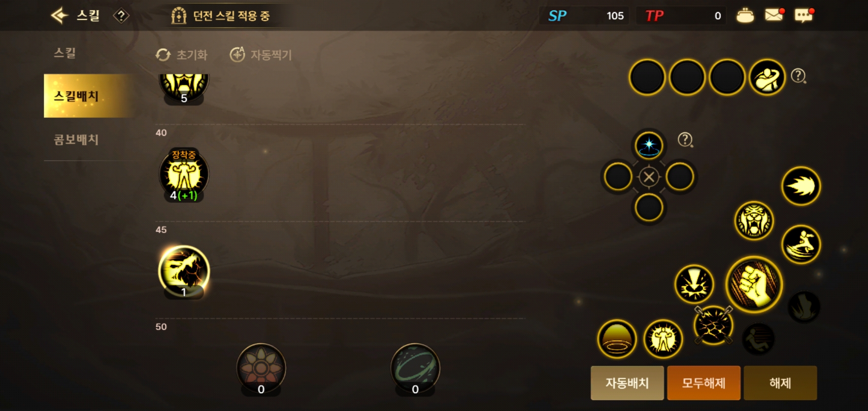
Task: Open the help question mark beside 스킬 title
Action: (121, 16)
